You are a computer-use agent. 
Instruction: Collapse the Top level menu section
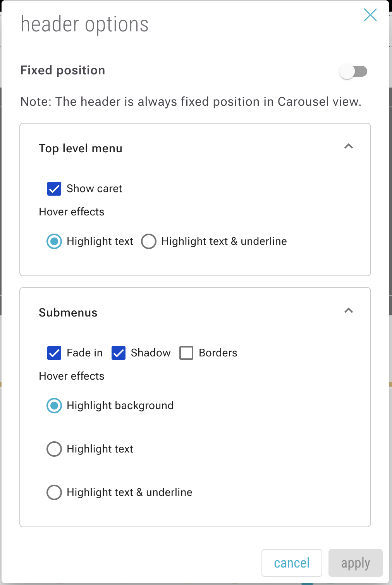point(349,146)
